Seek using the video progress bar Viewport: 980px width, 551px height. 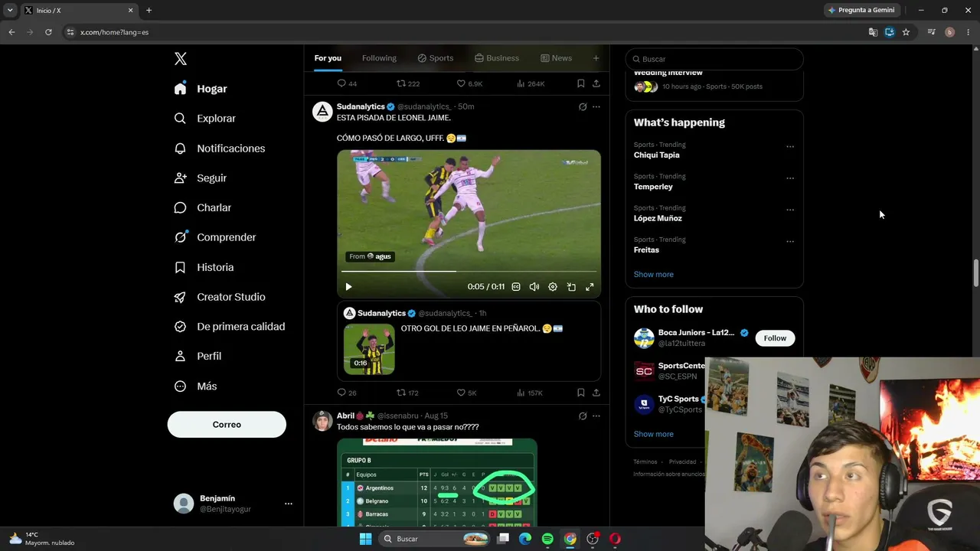click(x=469, y=271)
